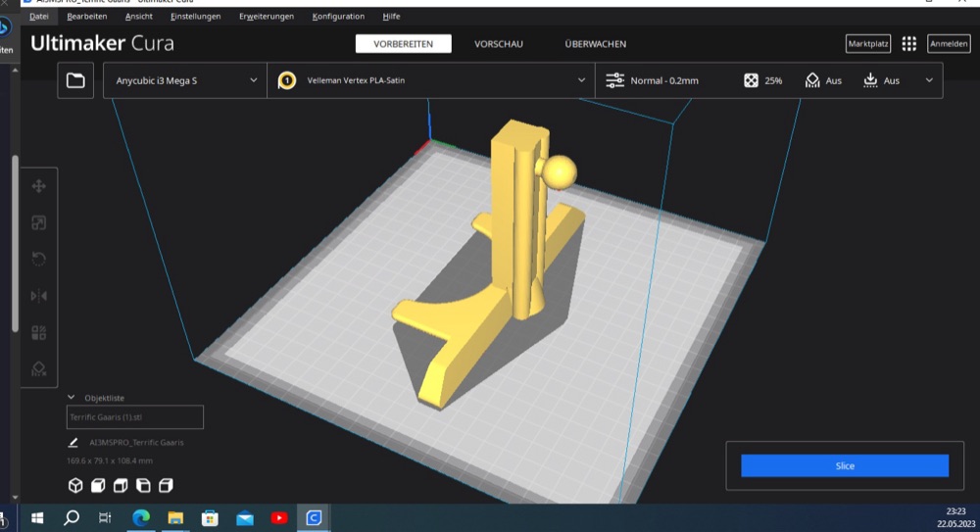This screenshot has width=980, height=532.
Task: Switch to 3D perspective view cube
Action: click(x=75, y=486)
